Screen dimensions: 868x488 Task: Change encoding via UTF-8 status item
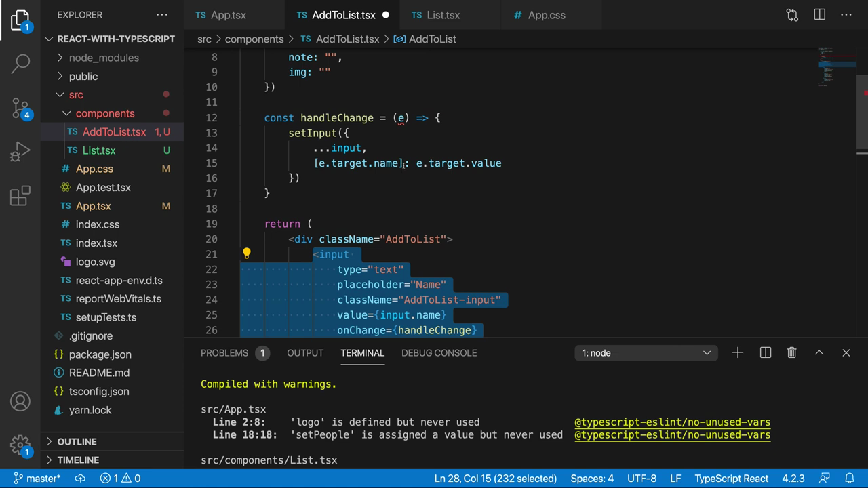click(x=642, y=479)
